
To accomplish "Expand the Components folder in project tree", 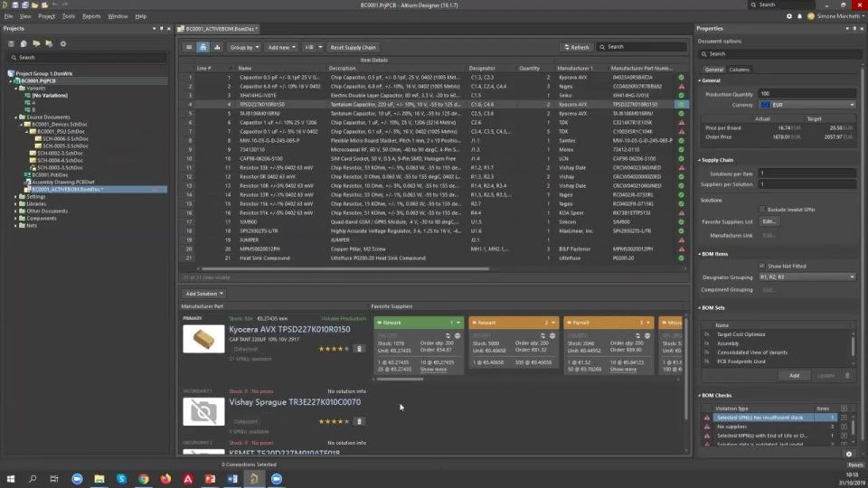I will click(x=15, y=219).
